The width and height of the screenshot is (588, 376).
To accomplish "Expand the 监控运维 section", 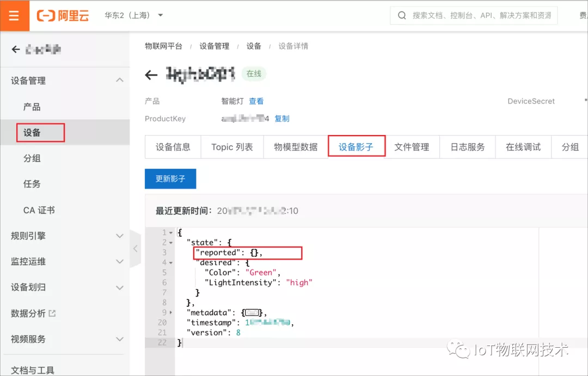I will [65, 261].
